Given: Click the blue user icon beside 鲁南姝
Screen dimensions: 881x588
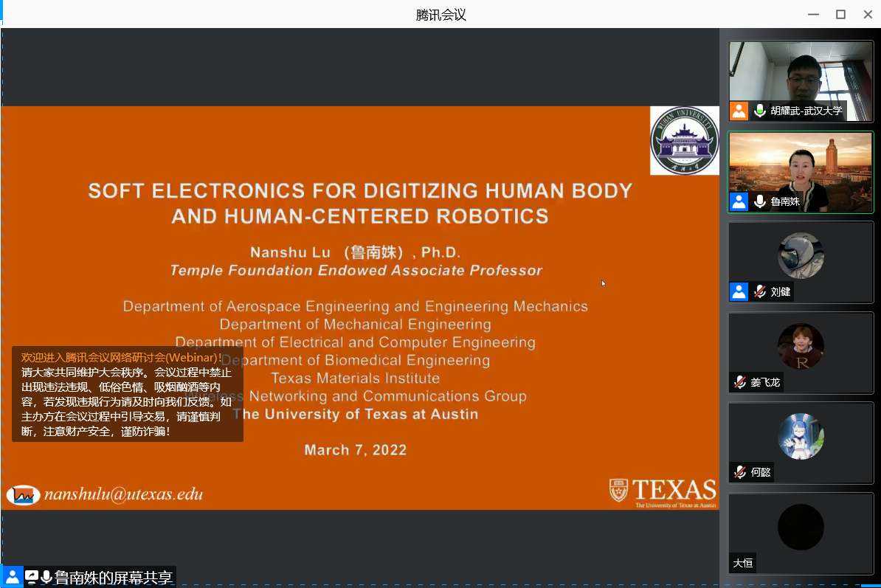Looking at the screenshot, I should [x=739, y=201].
